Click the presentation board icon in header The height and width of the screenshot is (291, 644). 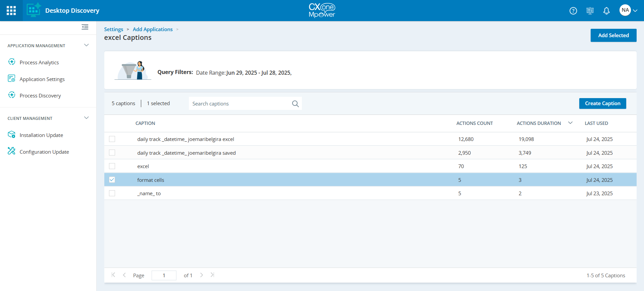[590, 11]
